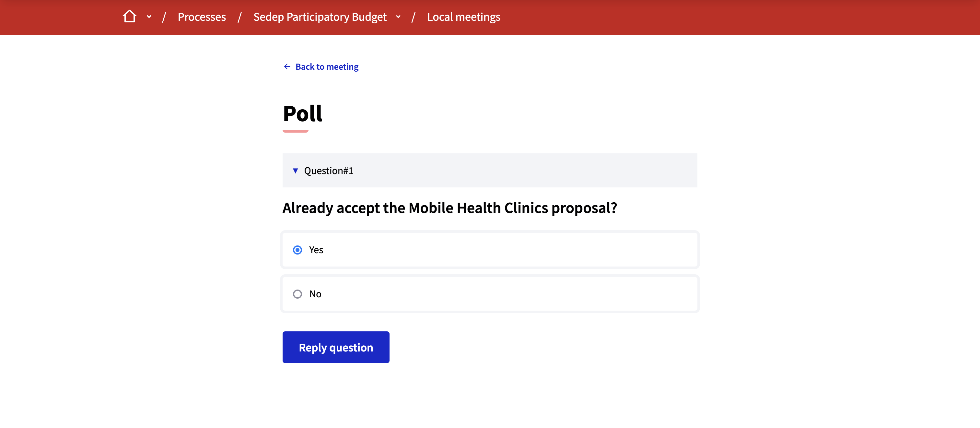Navigate to Processes in breadcrumb
This screenshot has width=980, height=428.
202,16
